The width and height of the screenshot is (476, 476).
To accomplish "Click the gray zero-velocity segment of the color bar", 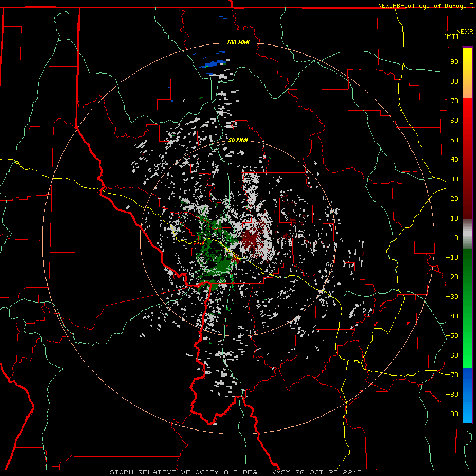I will (x=467, y=234).
